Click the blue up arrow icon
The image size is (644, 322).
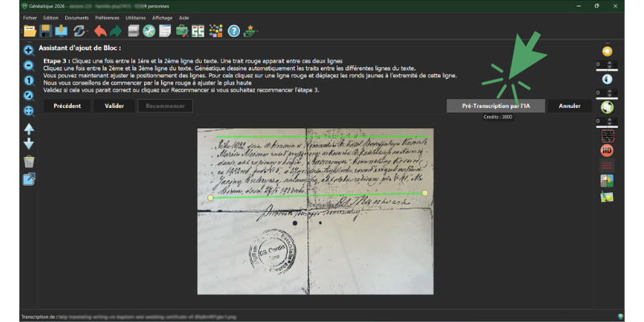click(x=29, y=129)
